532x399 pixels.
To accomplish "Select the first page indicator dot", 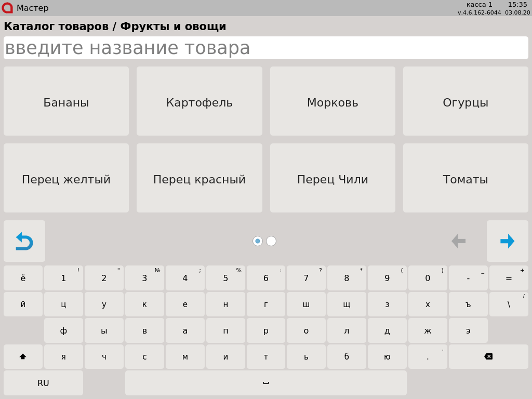I will (x=258, y=241).
